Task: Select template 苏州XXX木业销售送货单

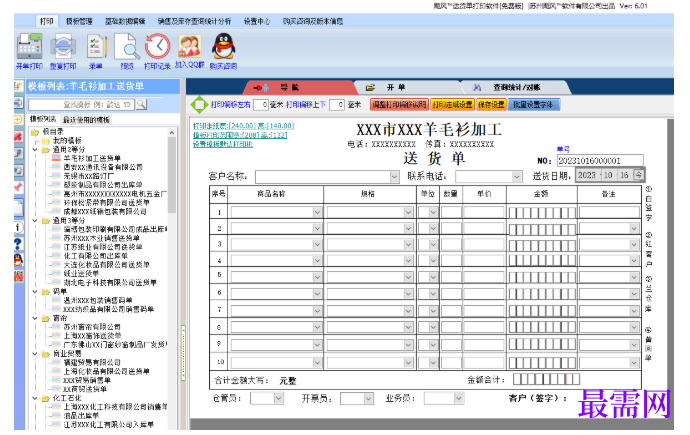Action: [101, 238]
